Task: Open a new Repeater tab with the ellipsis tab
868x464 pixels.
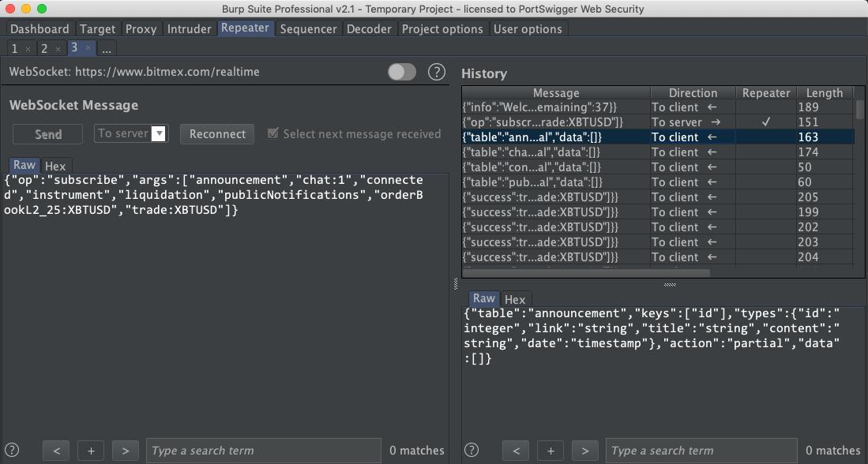Action: [107, 48]
